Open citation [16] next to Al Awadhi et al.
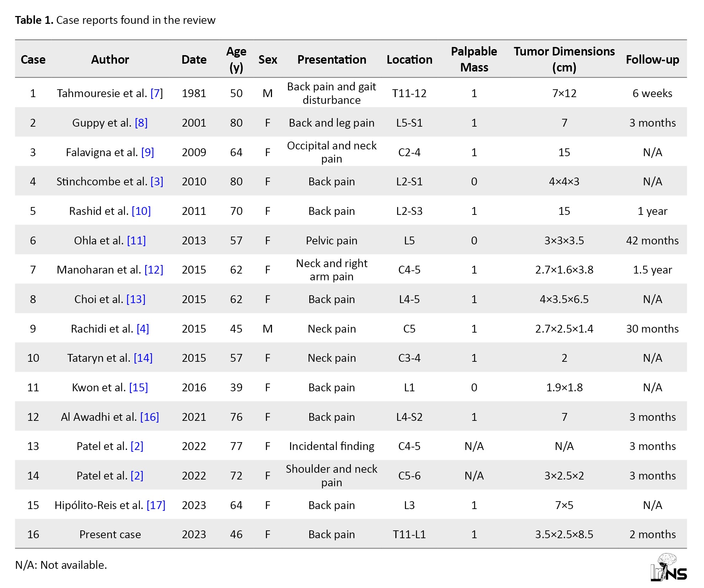Viewport: 704px width, 588px height. (150, 417)
